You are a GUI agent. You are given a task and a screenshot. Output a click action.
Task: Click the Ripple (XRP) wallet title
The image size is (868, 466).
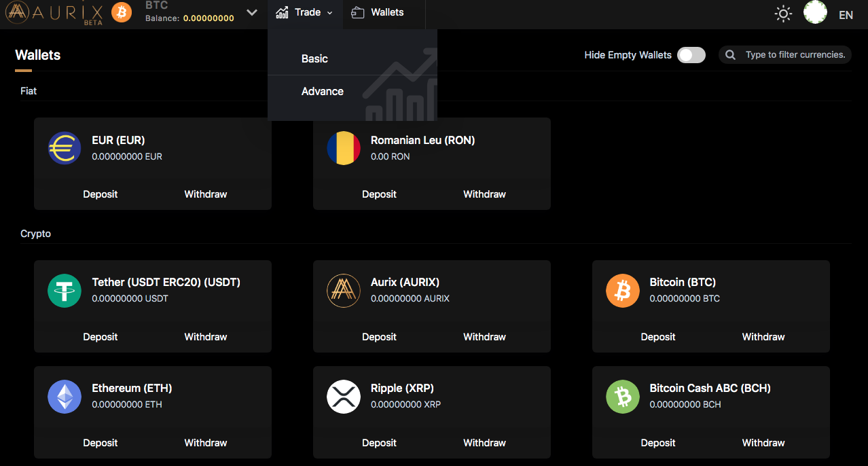pyautogui.click(x=402, y=389)
